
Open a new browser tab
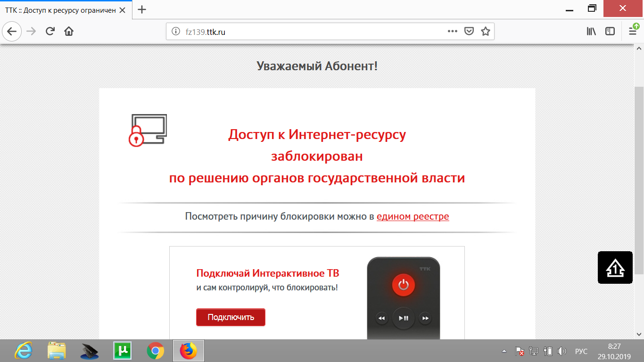[x=141, y=9]
